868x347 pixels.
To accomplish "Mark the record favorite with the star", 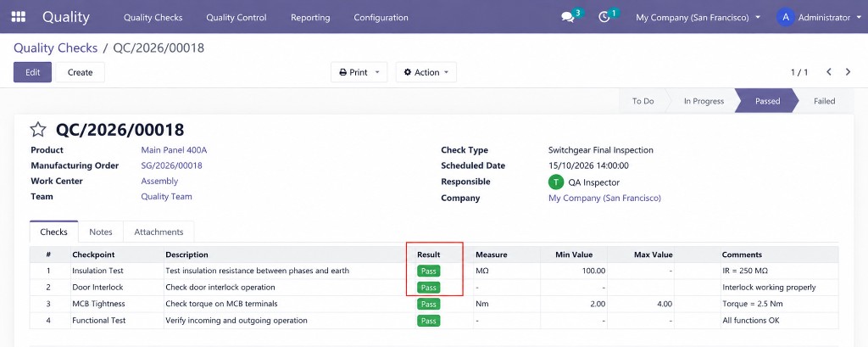I will tap(37, 130).
